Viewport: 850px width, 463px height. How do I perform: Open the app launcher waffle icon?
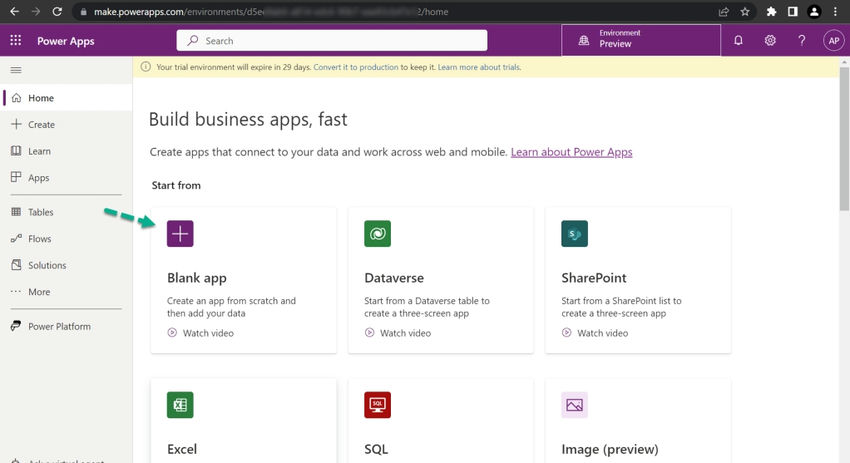(15, 41)
